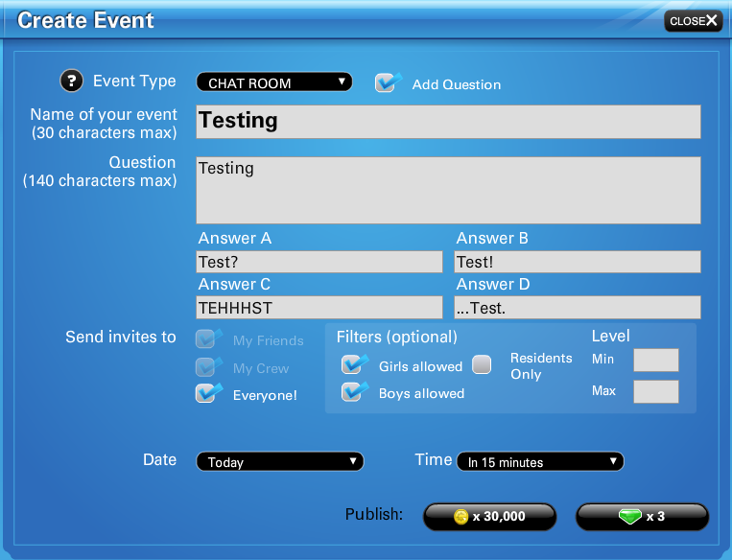Close the Create Event dialog

(x=693, y=21)
